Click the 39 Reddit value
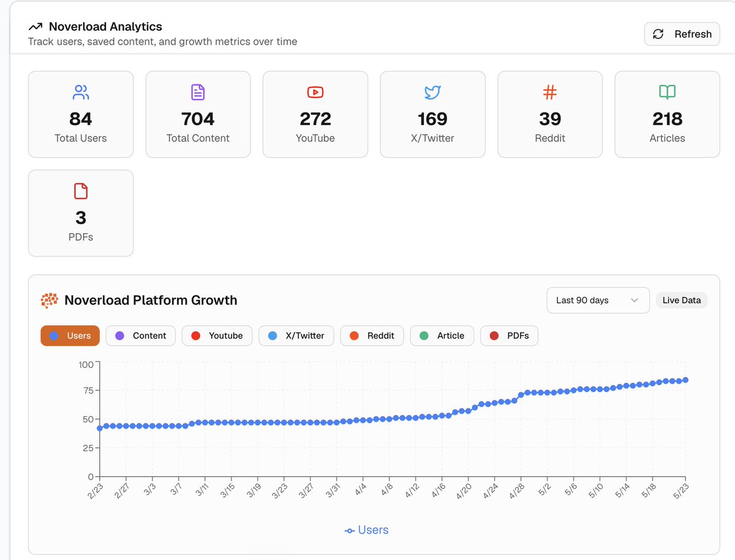This screenshot has width=735, height=560. pos(550,119)
